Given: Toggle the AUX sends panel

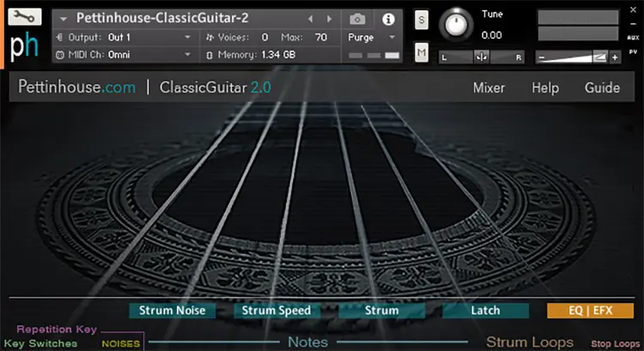Looking at the screenshot, I should click(x=633, y=38).
